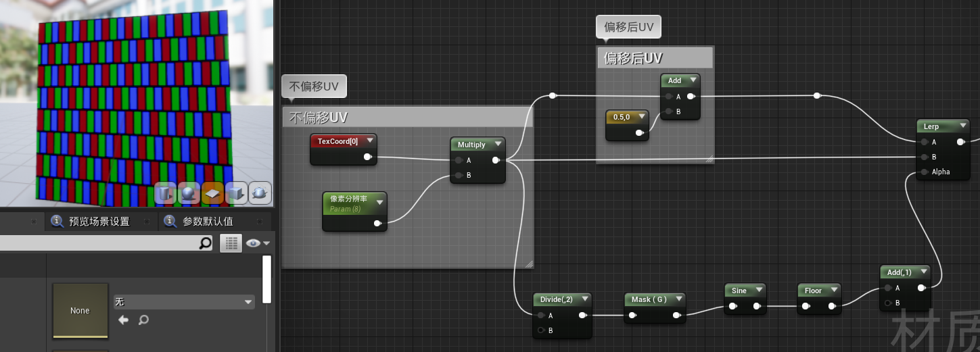Screen dimensions: 980x352
Task: Select the cube preview mesh icon
Action: [x=237, y=193]
